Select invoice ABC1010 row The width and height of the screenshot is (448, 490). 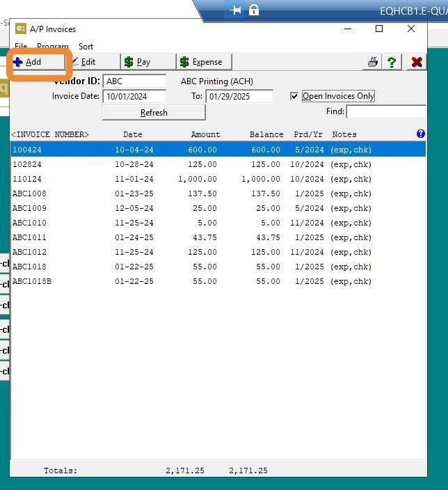point(218,223)
